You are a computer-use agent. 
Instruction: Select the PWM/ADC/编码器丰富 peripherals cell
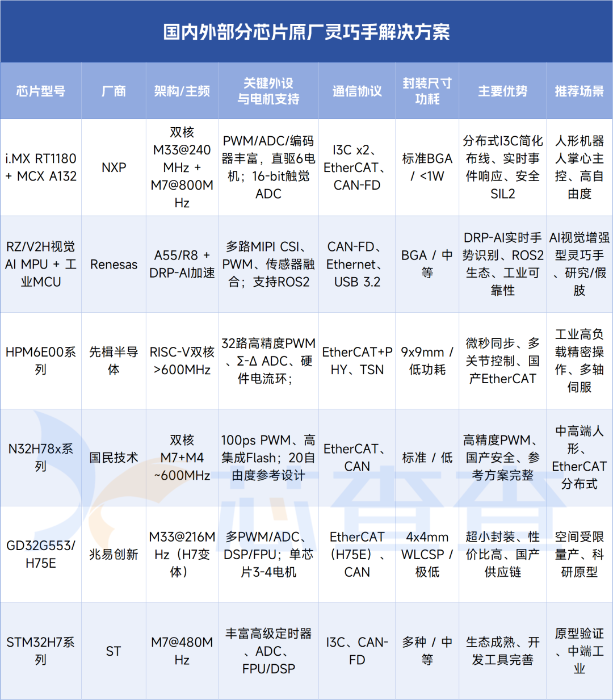pos(268,167)
